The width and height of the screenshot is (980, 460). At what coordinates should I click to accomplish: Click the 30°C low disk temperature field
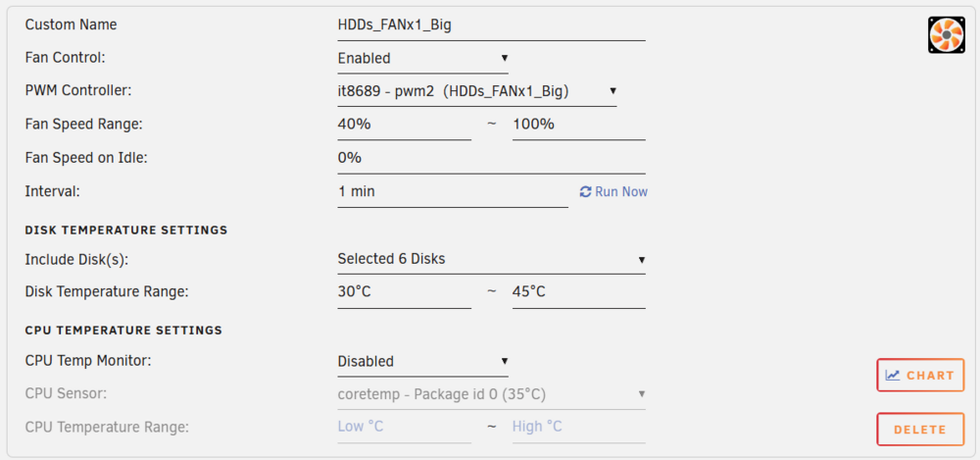click(x=405, y=291)
